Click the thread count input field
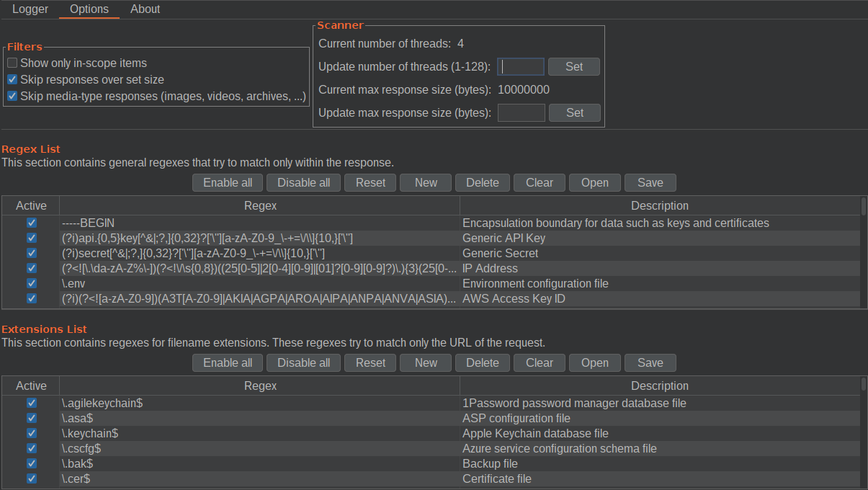The width and height of the screenshot is (868, 490). pos(521,67)
